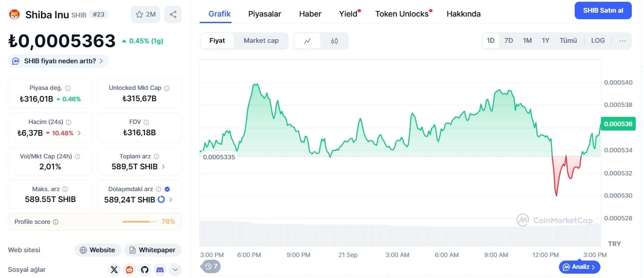Click the ₺315,67B unlocked cap value
Image resolution: width=644 pixels, height=278 pixels.
[140, 99]
